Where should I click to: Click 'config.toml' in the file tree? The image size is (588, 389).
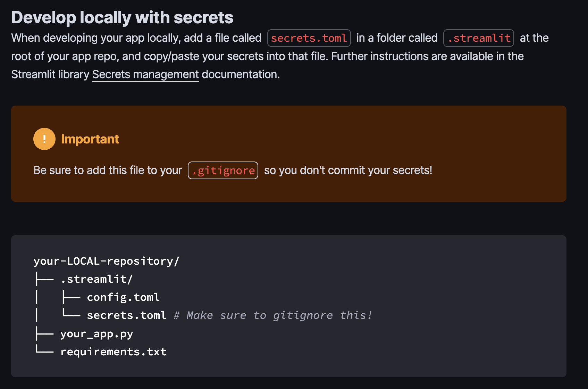123,297
